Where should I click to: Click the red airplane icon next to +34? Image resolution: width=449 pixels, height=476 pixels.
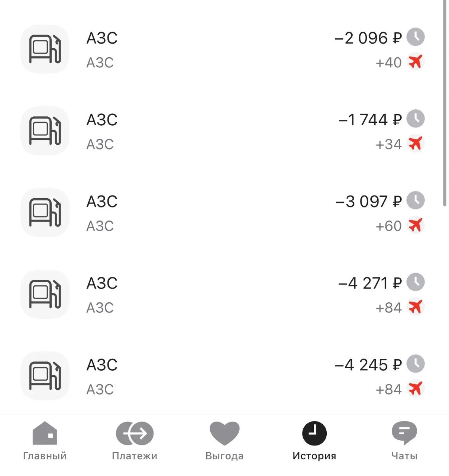(416, 144)
